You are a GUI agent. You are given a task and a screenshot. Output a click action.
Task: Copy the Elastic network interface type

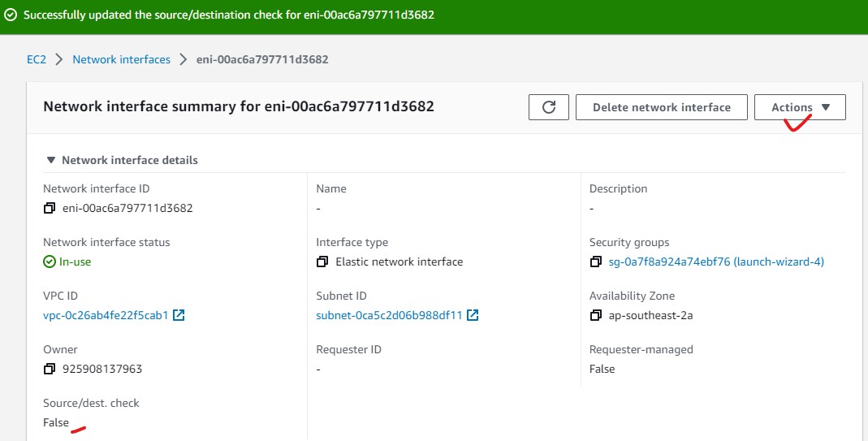(x=322, y=262)
